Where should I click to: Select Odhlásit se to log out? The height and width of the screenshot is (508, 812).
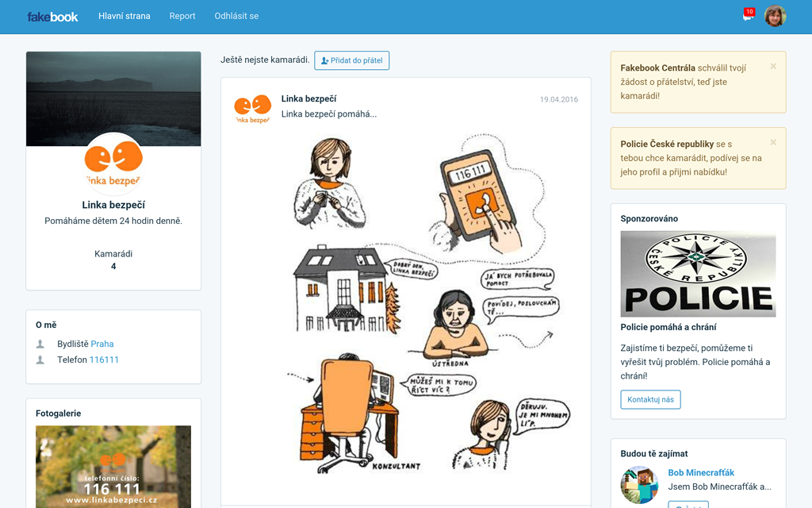pyautogui.click(x=236, y=16)
